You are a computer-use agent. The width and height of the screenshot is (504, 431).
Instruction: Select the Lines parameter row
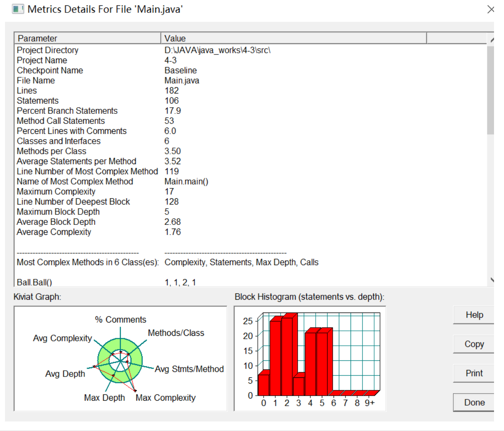pyautogui.click(x=250, y=91)
